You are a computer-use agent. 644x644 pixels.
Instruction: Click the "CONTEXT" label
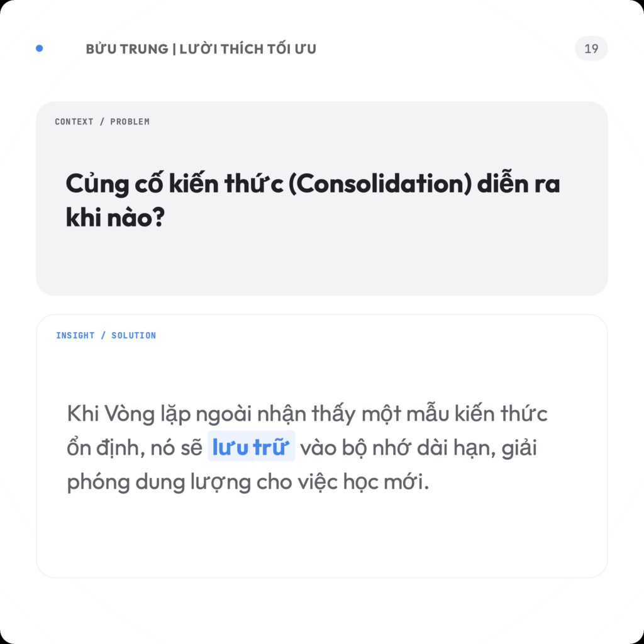pyautogui.click(x=74, y=121)
